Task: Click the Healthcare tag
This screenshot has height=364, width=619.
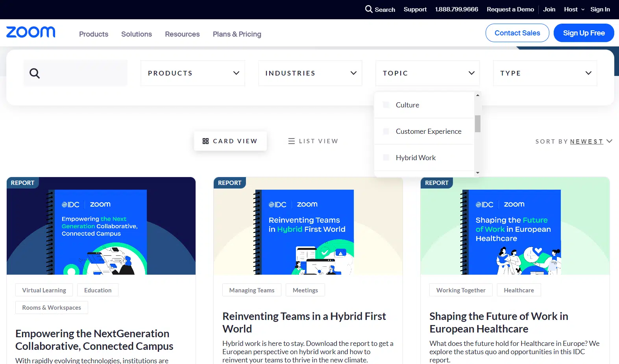Action: pyautogui.click(x=519, y=290)
